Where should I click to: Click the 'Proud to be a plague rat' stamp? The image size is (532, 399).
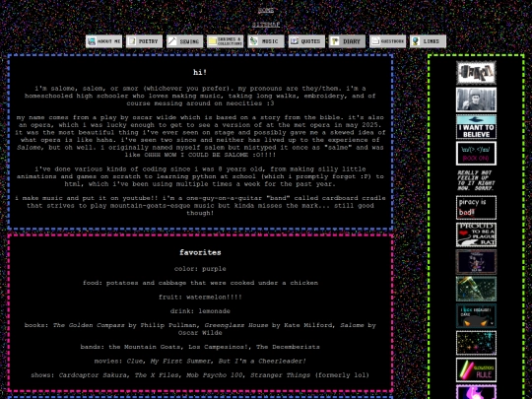point(476,234)
